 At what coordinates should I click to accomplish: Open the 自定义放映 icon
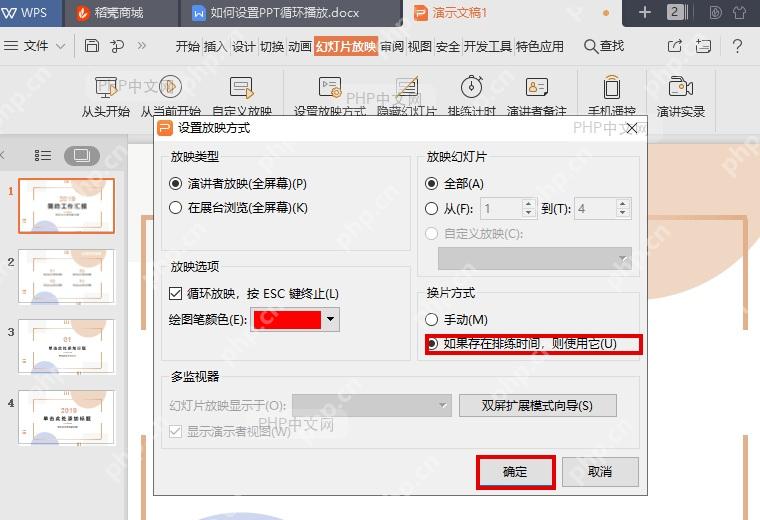pos(241,87)
